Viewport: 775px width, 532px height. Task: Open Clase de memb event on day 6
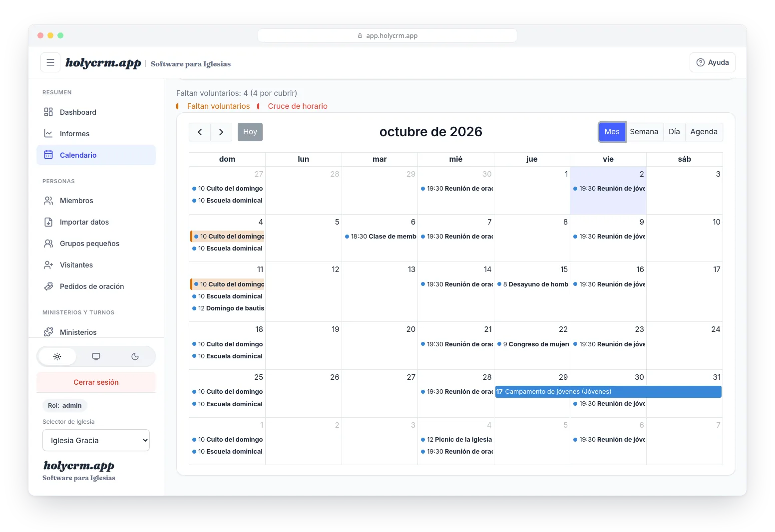point(380,236)
